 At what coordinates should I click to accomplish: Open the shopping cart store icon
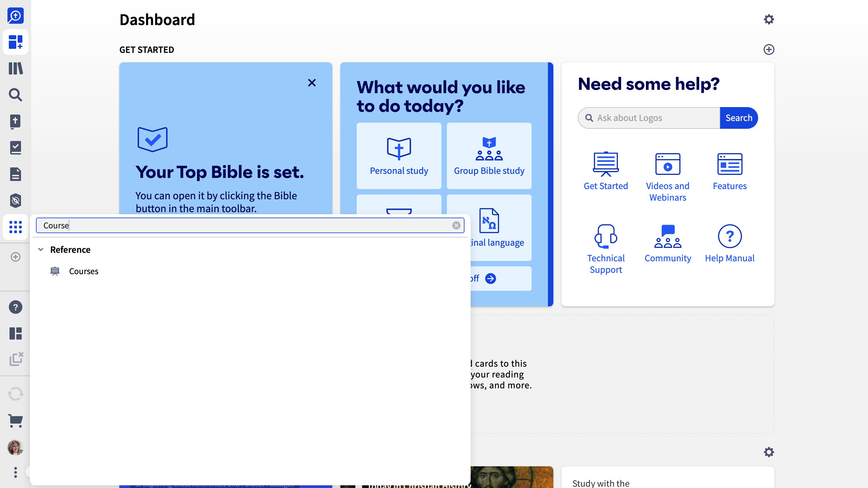click(15, 421)
